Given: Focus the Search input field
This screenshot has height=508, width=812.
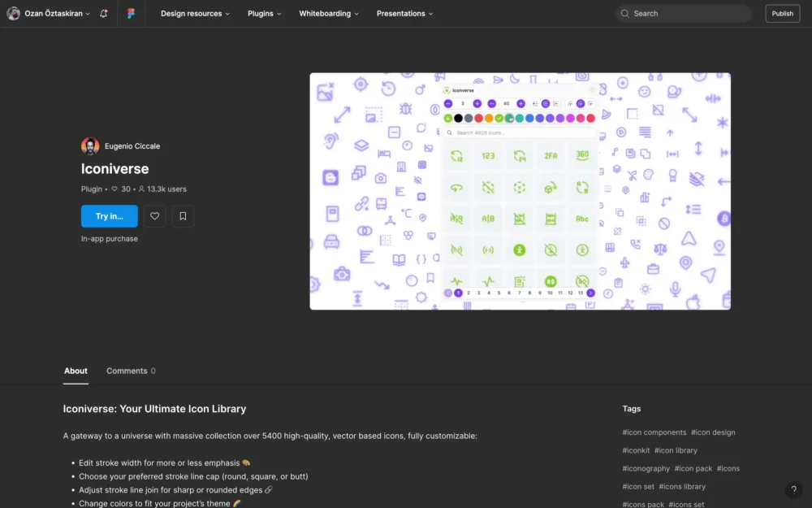Looking at the screenshot, I should point(684,14).
